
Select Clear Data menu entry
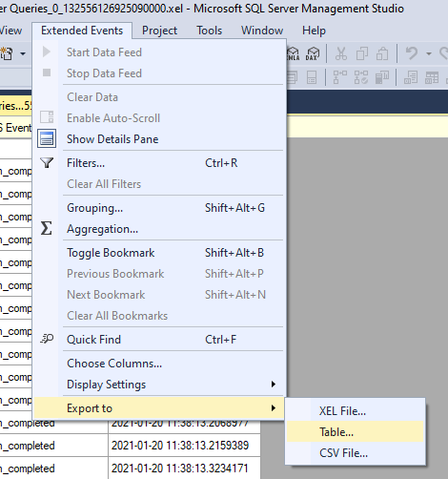pos(159,97)
